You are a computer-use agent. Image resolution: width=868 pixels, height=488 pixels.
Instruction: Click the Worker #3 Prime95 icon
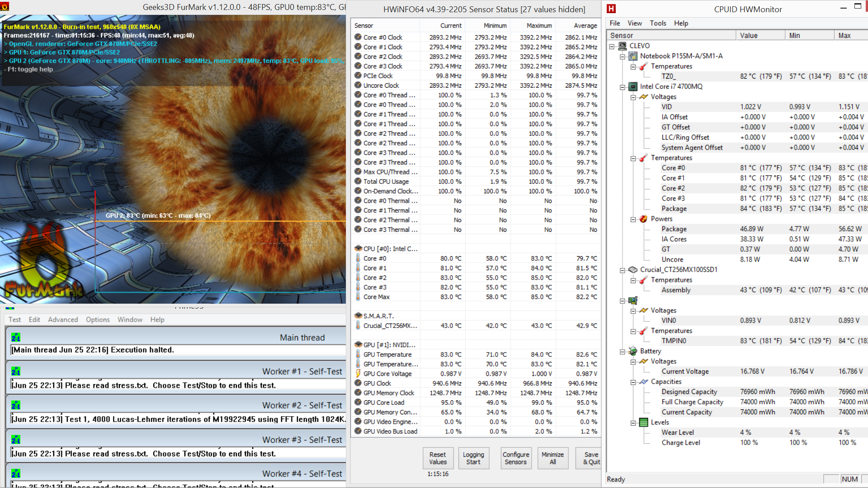tap(16, 440)
